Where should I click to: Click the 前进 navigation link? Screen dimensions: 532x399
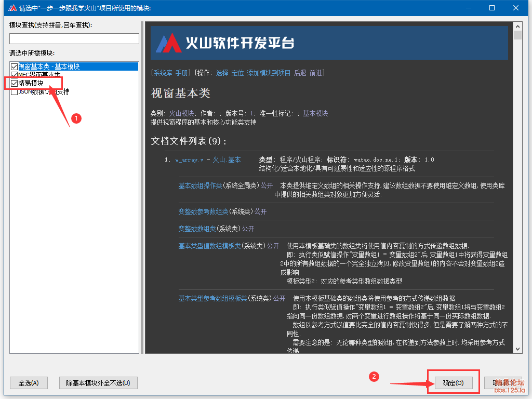pos(315,73)
